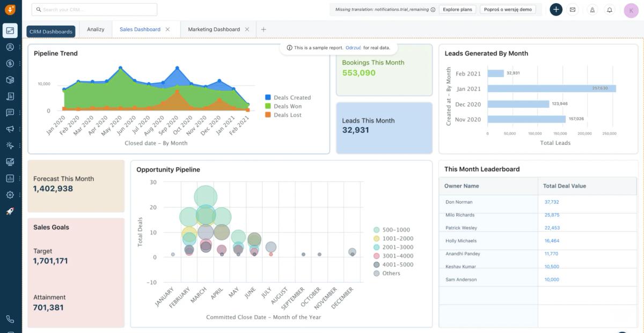Select the Don Norman row name
Screen dimensions: 644x333
(x=459, y=202)
